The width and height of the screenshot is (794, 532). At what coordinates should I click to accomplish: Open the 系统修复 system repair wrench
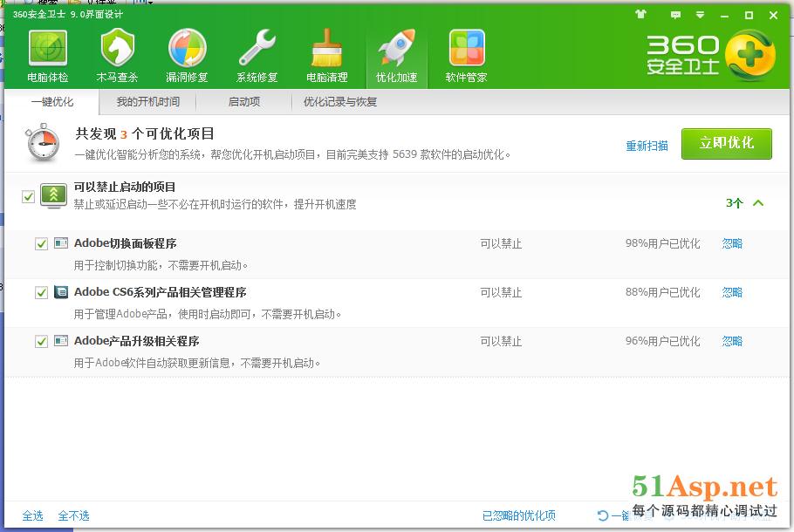(257, 57)
